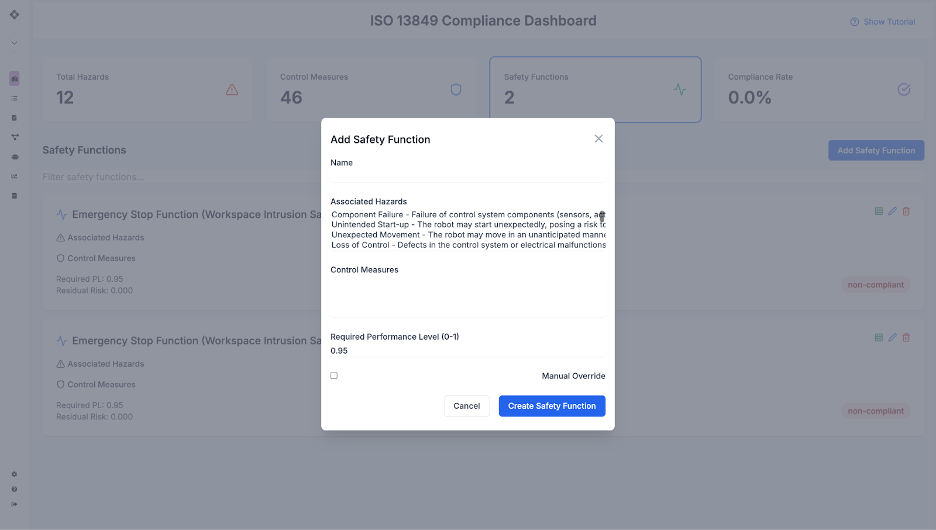
Task: Cancel the Add Safety Function dialog
Action: (x=466, y=406)
